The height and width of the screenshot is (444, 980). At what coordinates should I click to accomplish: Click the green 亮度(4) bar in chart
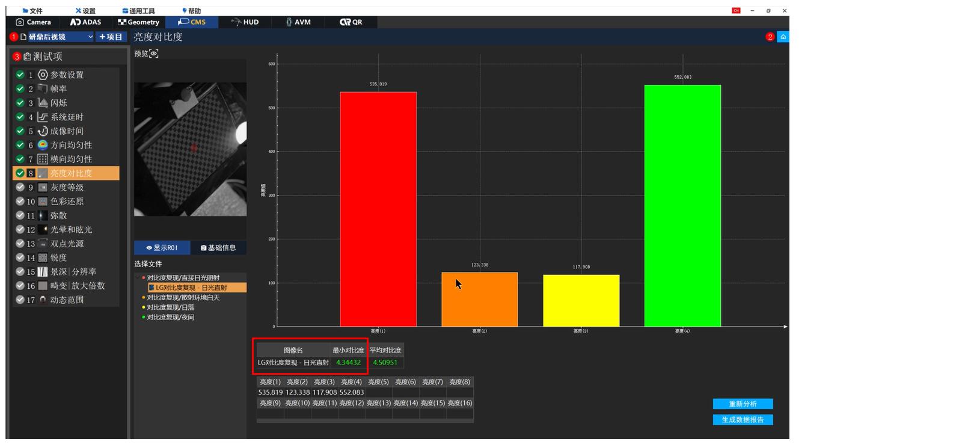point(682,205)
